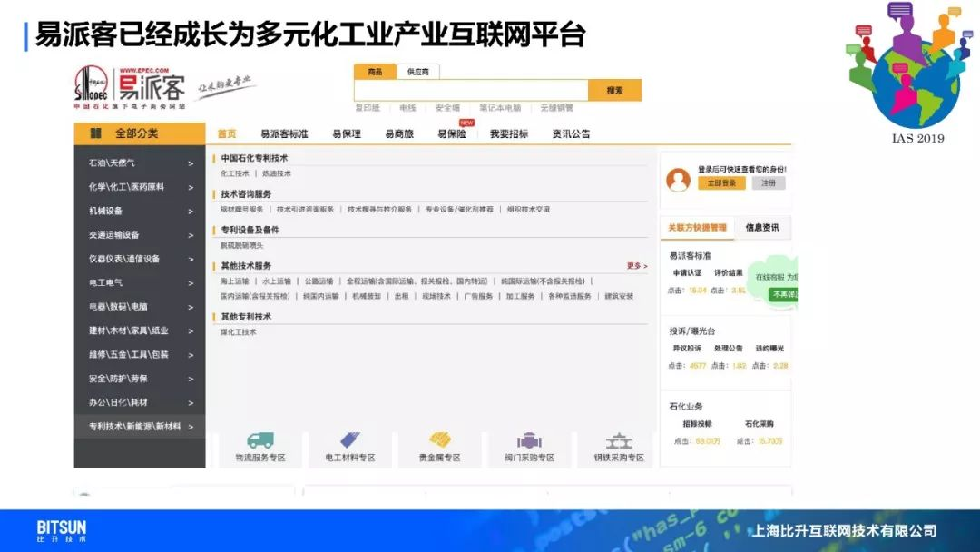The image size is (980, 552).
Task: Dismiss chat popup with green 不再弹出 button
Action: coord(784,294)
